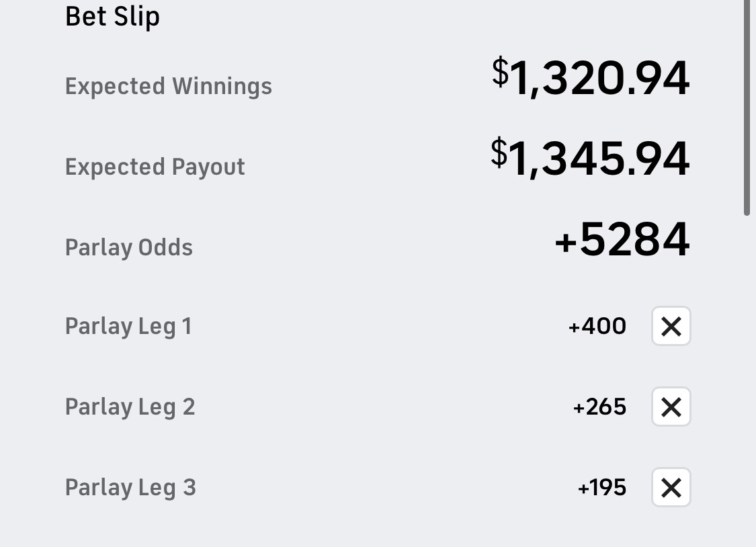The image size is (756, 547).
Task: Click dollar sign beside Expected Winnings amount
Action: [x=500, y=71]
